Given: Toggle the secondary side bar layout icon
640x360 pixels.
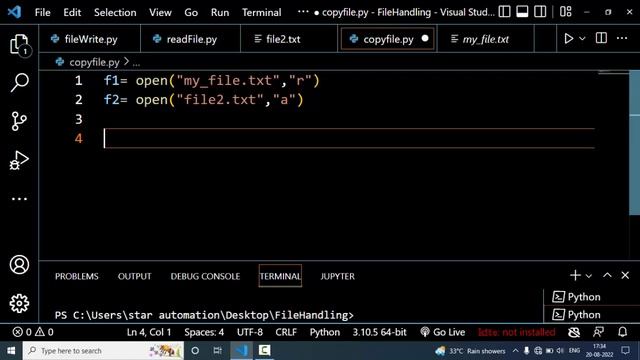Looking at the screenshot, I should point(540,12).
